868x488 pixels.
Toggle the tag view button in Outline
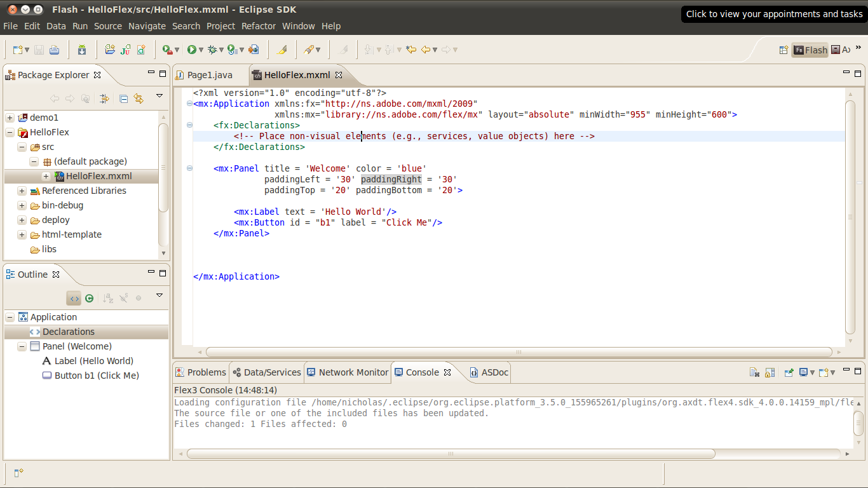point(74,298)
